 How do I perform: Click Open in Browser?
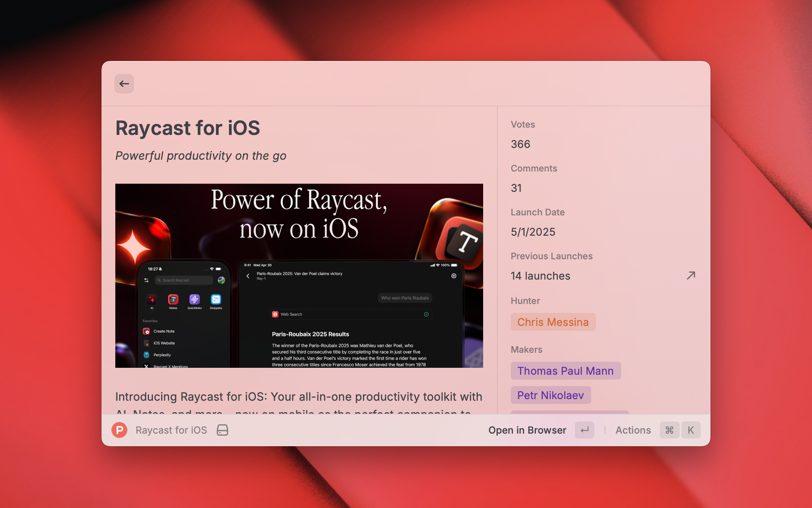527,430
